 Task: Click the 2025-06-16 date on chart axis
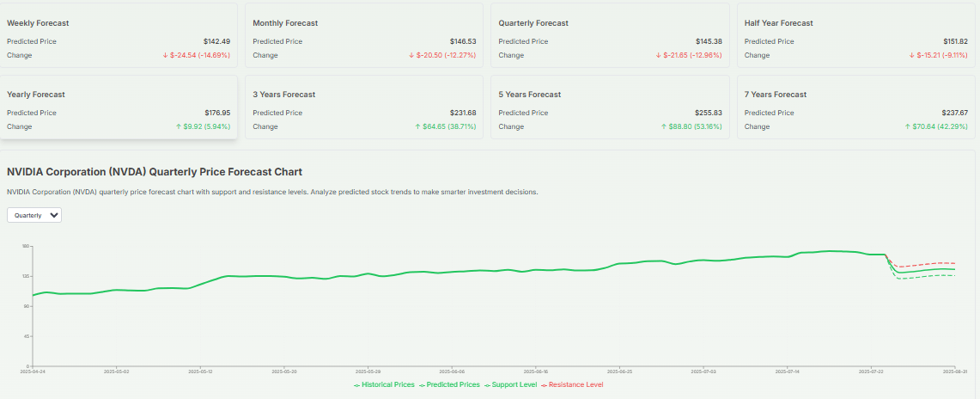[x=536, y=371]
